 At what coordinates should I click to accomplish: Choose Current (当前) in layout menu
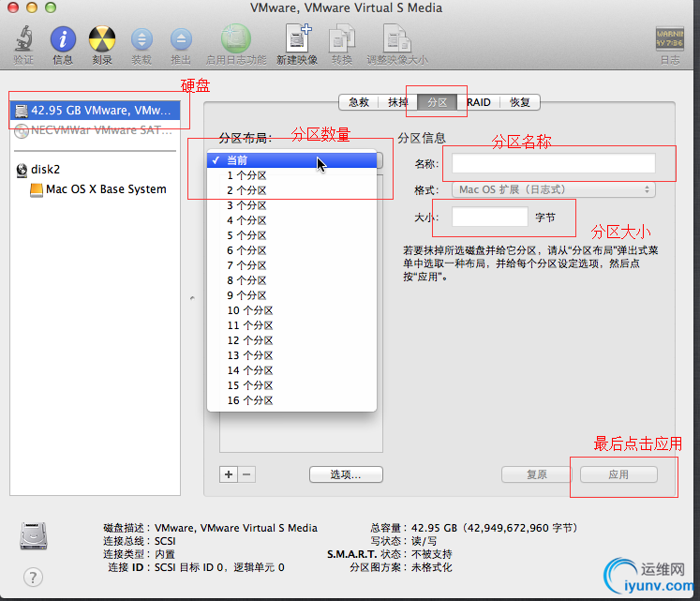pyautogui.click(x=292, y=160)
